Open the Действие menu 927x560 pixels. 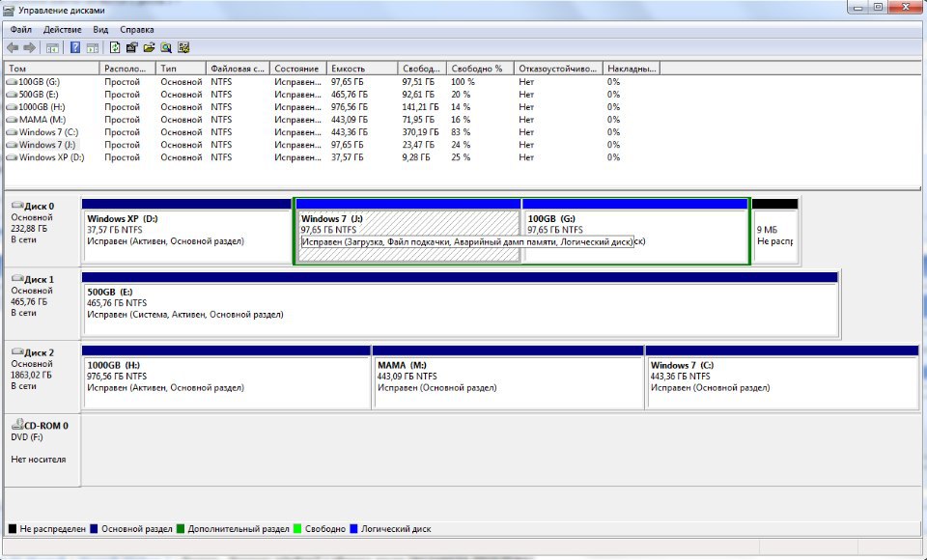click(x=62, y=30)
